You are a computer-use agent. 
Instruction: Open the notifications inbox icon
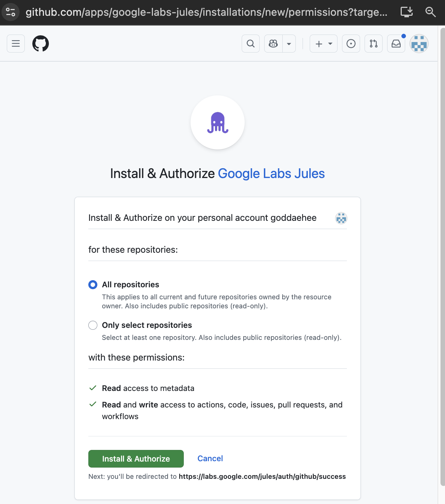click(x=396, y=44)
